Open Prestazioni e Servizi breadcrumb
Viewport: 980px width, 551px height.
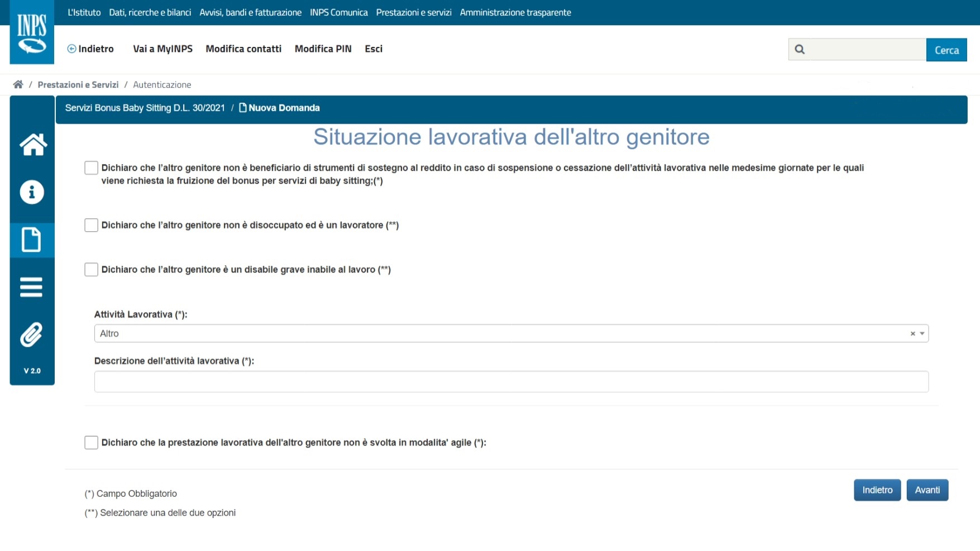78,84
